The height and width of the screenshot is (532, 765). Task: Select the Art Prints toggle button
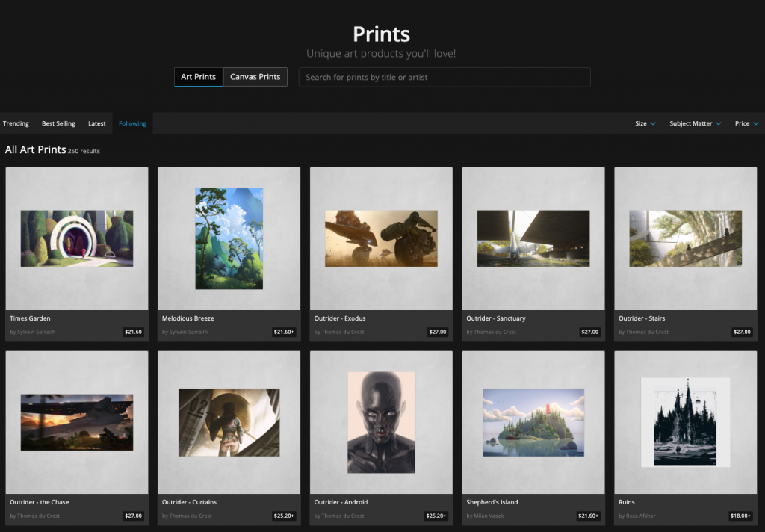pyautogui.click(x=198, y=77)
